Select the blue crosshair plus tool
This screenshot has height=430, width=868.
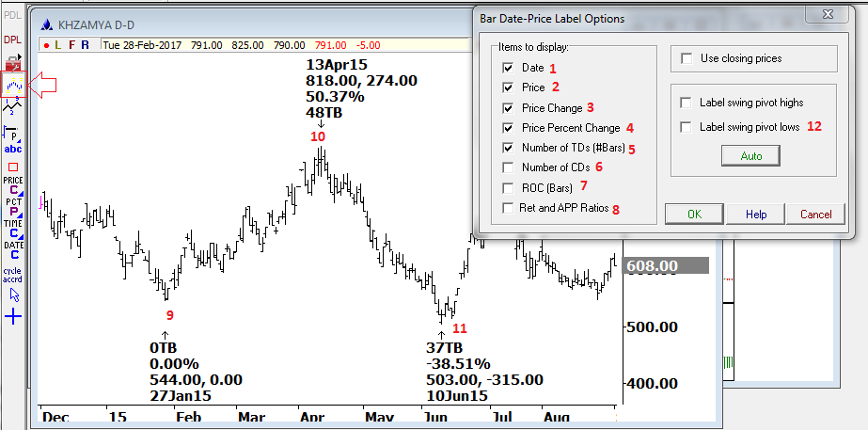coord(13,317)
